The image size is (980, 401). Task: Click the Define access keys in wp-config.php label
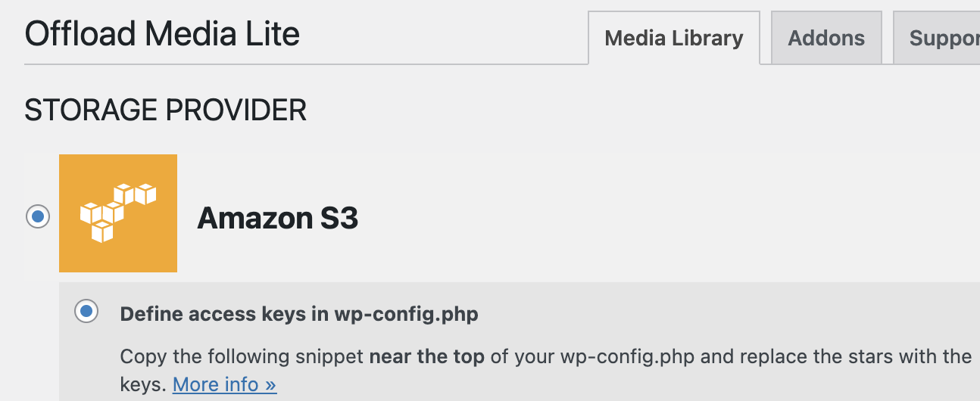(299, 314)
